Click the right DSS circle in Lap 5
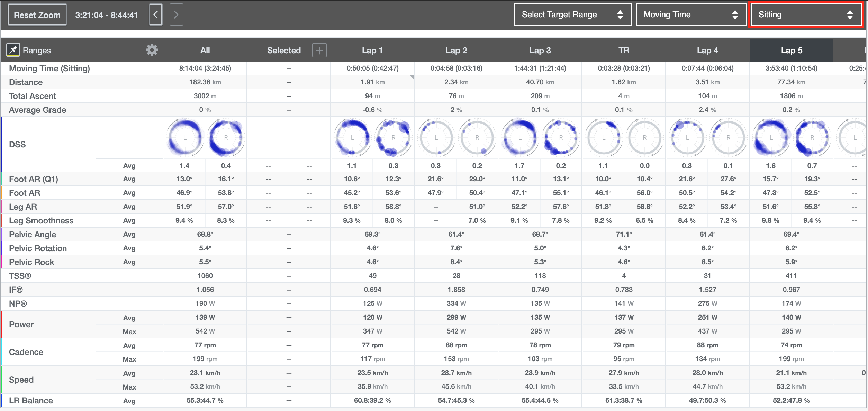Viewport: 868px width, 411px height. click(x=812, y=137)
